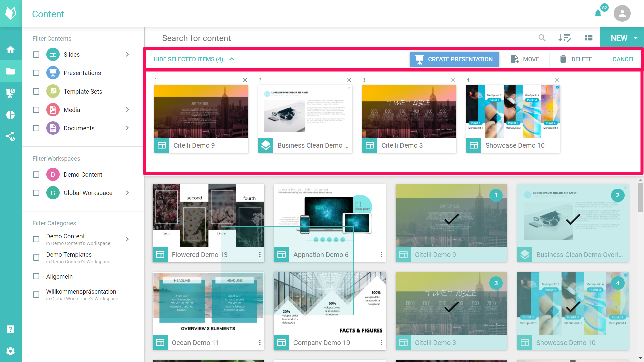Open the share sidebar icon

11,136
